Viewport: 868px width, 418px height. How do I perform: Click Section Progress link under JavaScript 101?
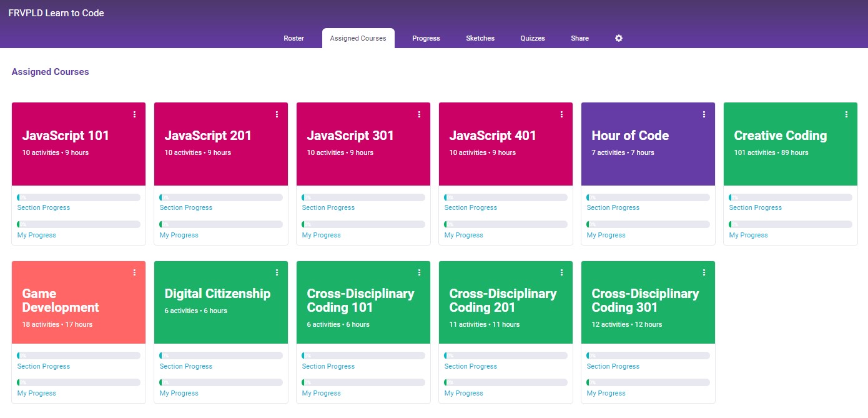[x=44, y=207]
